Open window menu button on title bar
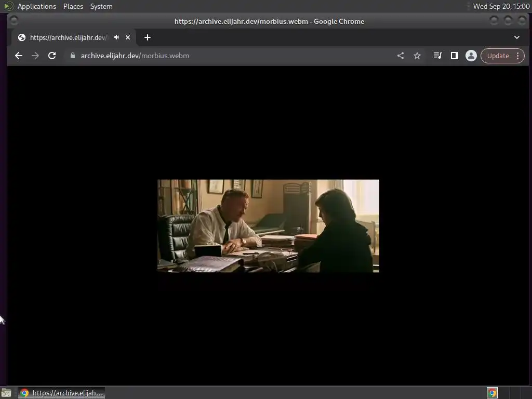 point(14,21)
